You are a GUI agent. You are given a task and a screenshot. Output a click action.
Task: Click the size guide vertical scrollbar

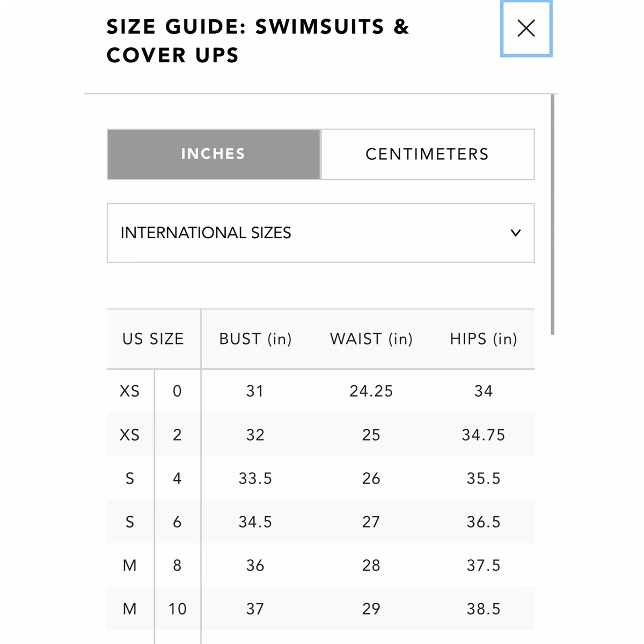(x=552, y=215)
